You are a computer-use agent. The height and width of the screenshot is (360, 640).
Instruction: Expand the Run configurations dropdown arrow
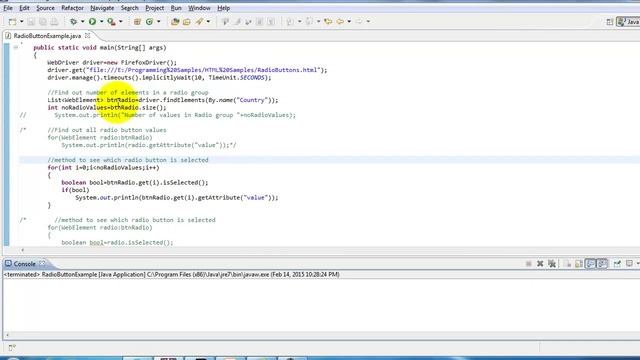tap(102, 22)
